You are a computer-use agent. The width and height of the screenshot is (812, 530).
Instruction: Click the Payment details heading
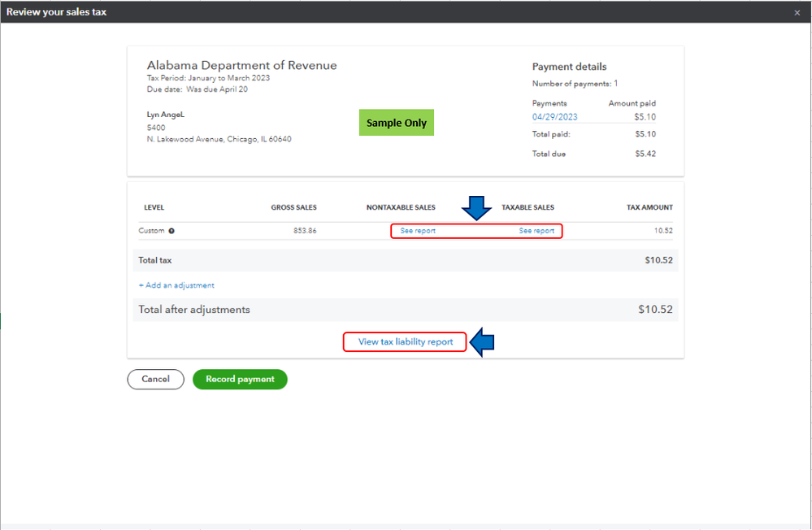tap(569, 67)
